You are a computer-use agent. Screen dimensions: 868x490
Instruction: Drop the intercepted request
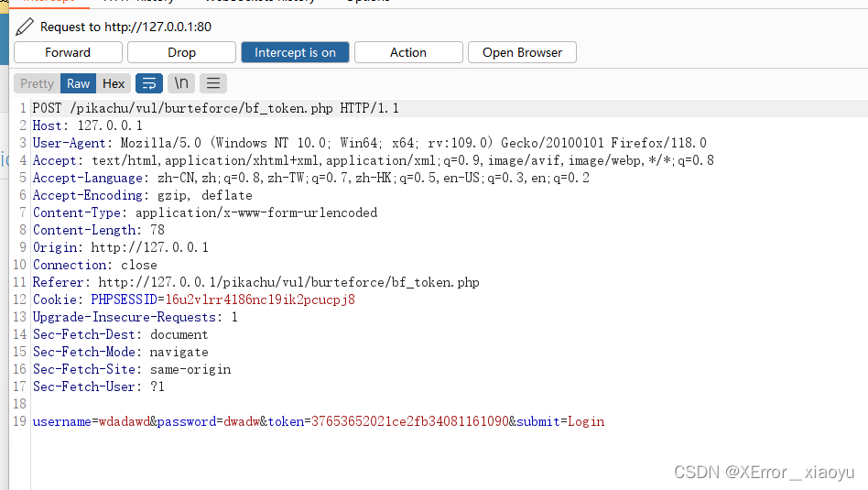181,52
